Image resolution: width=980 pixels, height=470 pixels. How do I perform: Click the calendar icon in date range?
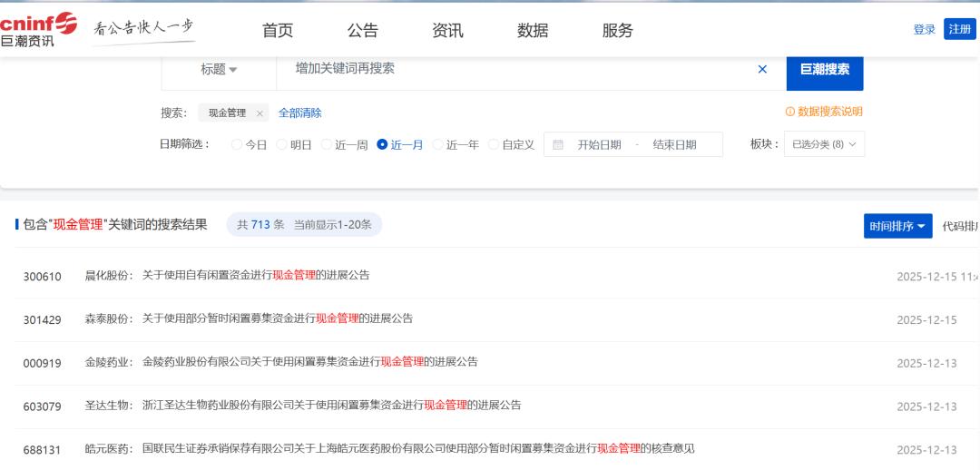[558, 144]
